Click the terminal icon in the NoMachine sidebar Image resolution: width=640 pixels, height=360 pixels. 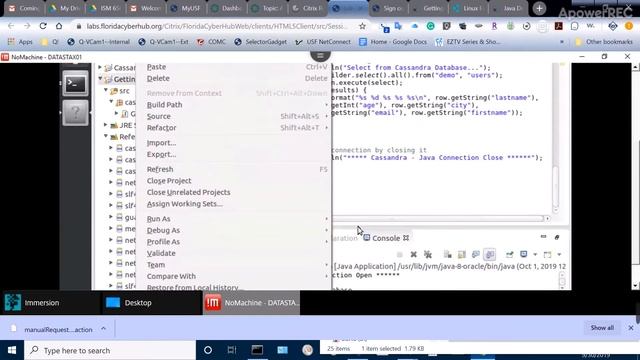pyautogui.click(x=75, y=84)
